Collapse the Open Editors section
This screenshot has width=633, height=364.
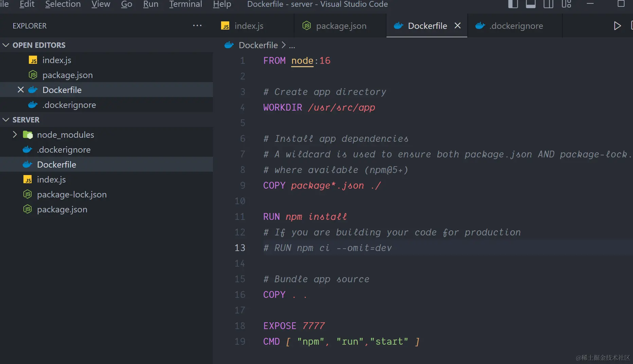pos(6,45)
